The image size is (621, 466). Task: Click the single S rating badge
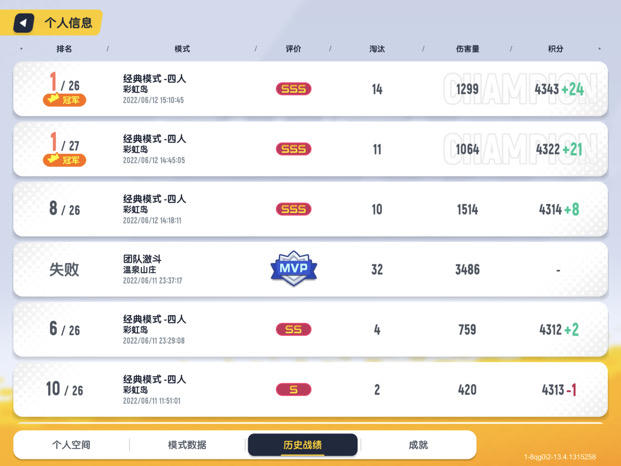293,390
